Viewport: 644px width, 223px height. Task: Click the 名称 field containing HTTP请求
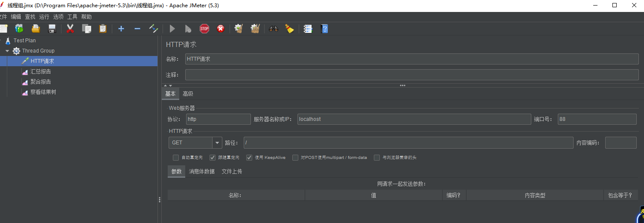point(412,59)
